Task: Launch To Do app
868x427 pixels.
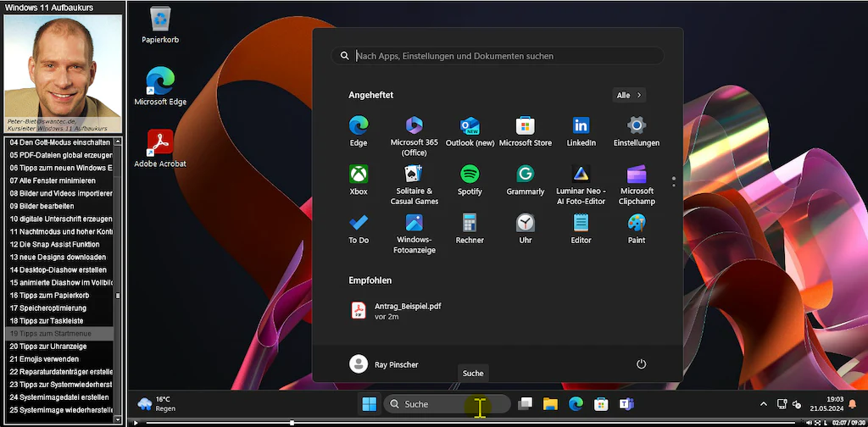Action: click(x=359, y=229)
